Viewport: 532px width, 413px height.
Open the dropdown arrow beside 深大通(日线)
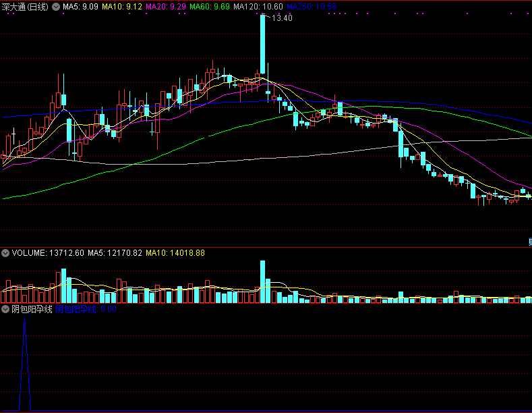(x=56, y=7)
